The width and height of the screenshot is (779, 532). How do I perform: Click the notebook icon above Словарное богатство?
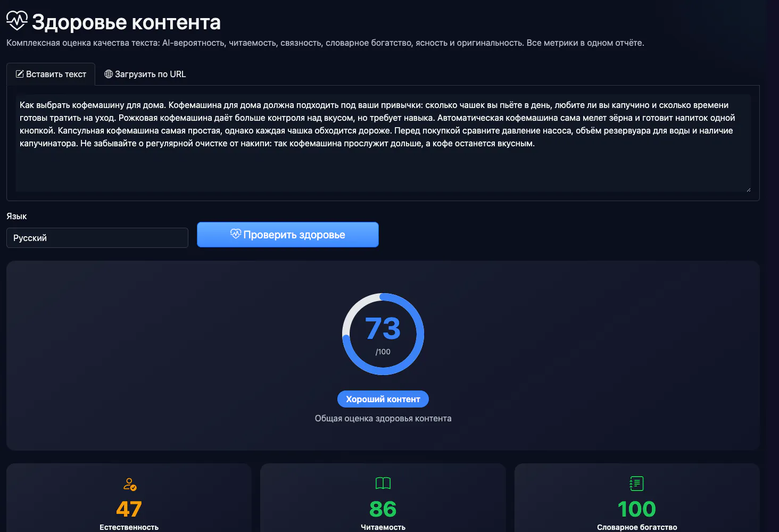point(637,484)
